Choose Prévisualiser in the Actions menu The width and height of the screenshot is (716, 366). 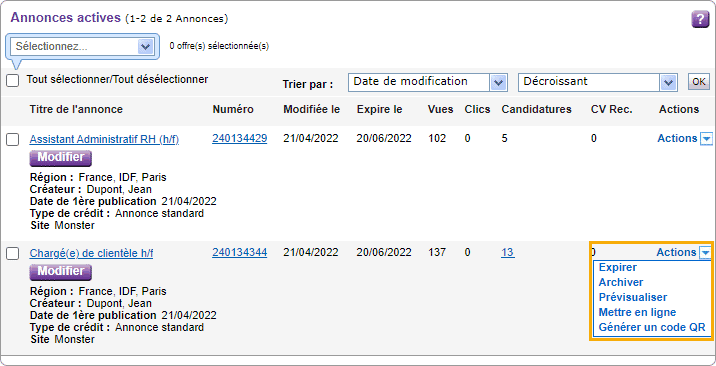pyautogui.click(x=633, y=298)
